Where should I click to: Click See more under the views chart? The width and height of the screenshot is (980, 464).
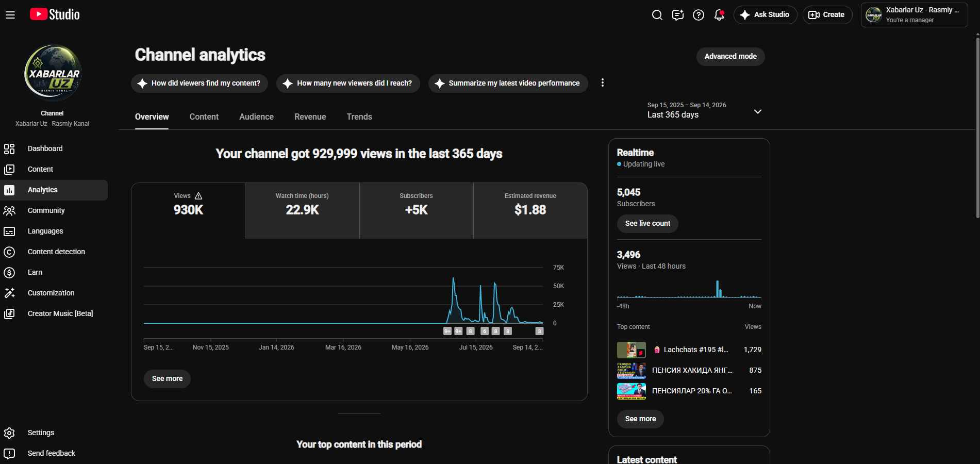[167, 379]
